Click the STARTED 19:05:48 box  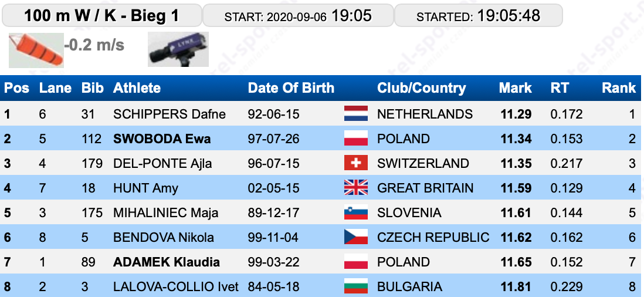pos(478,16)
